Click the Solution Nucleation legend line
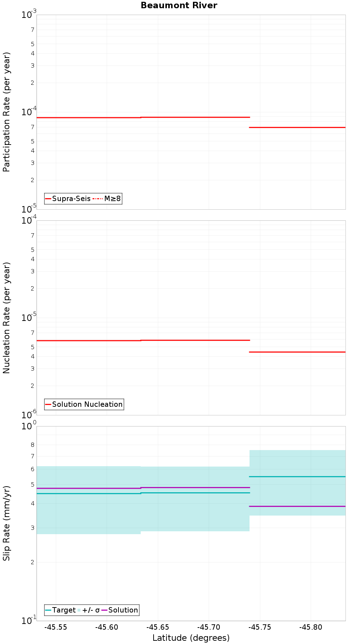Viewport: 358px width, 644px height. tap(48, 404)
